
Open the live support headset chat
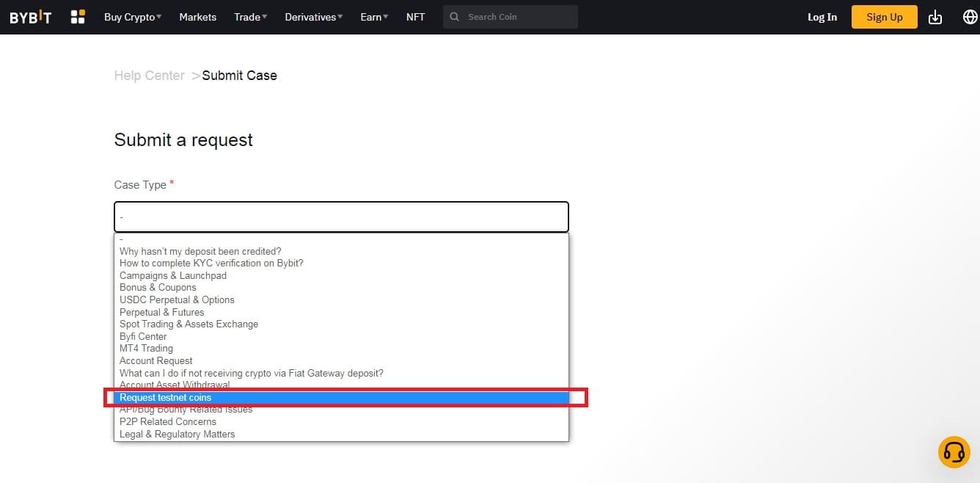pos(954,451)
